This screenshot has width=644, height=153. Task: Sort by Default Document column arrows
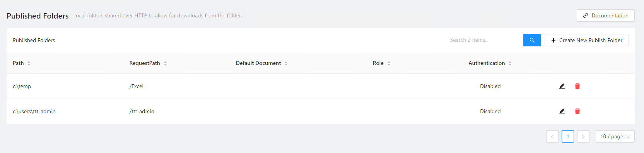click(286, 63)
